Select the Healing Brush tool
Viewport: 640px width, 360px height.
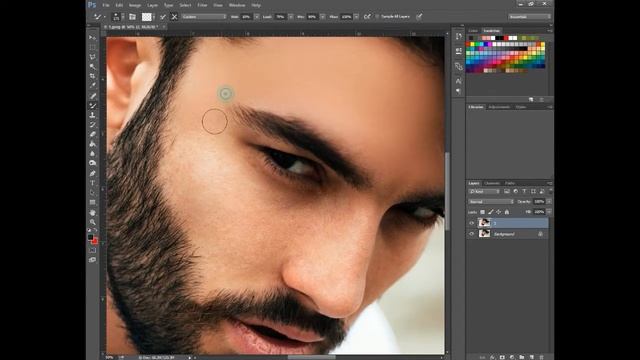[93, 96]
